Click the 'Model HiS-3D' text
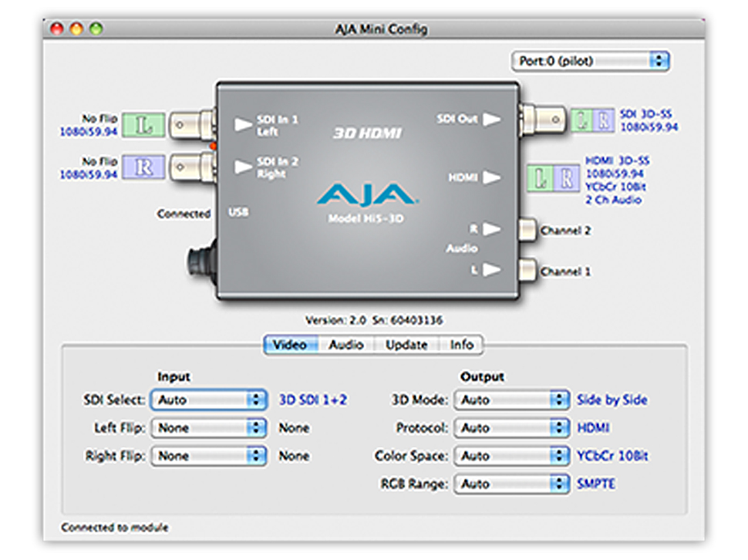 tap(366, 218)
